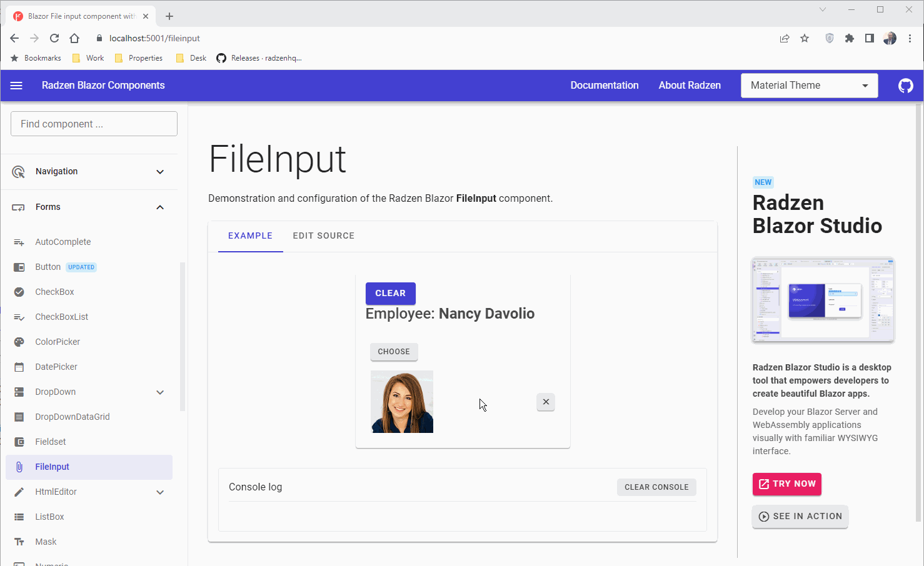Expand the Navigation section
924x566 pixels.
[160, 172]
